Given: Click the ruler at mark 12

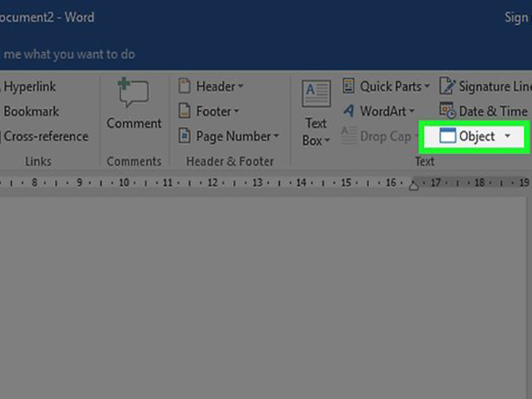Looking at the screenshot, I should click(x=213, y=183).
